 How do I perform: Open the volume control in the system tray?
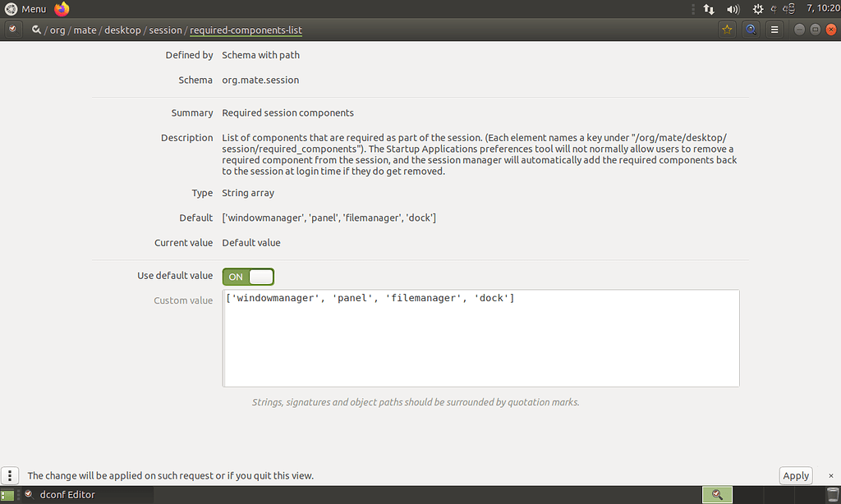click(x=733, y=9)
